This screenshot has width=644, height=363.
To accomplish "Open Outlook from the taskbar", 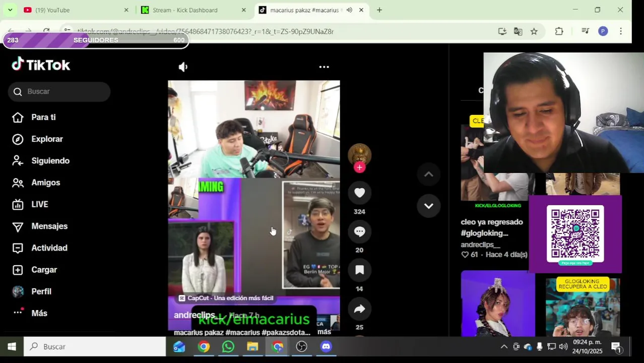I will click(x=179, y=346).
